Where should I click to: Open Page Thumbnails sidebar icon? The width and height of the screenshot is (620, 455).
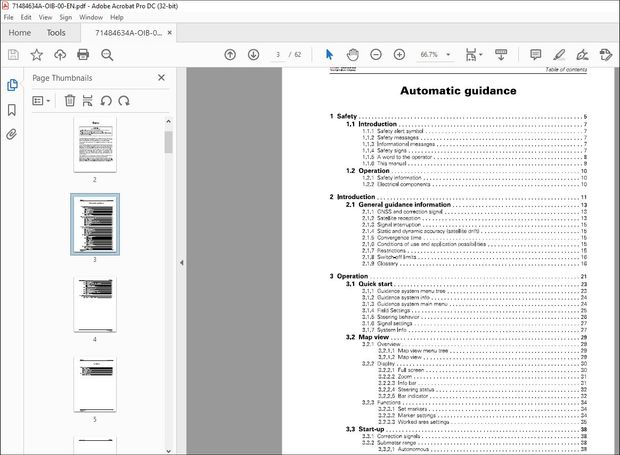click(12, 85)
